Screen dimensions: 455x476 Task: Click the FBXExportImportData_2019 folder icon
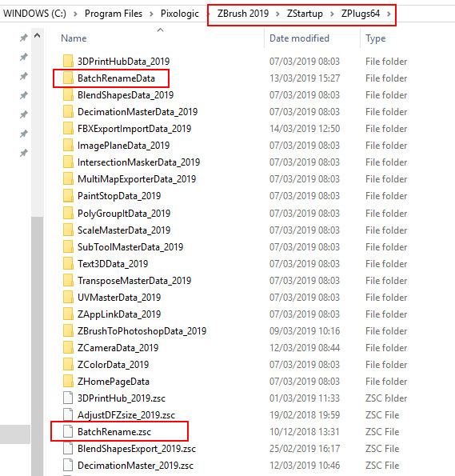point(68,129)
